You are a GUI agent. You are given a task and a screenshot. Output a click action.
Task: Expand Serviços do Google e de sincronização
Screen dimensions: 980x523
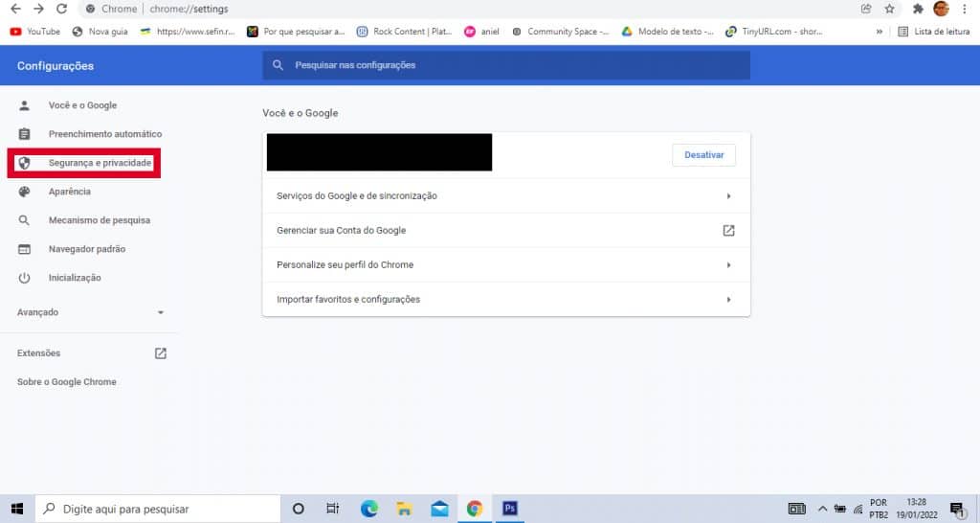tap(506, 195)
